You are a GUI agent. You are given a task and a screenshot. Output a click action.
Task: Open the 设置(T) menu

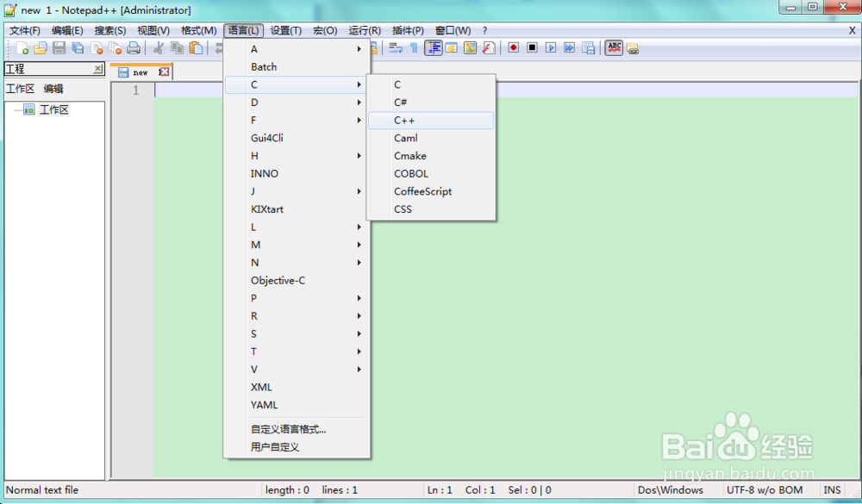286,30
